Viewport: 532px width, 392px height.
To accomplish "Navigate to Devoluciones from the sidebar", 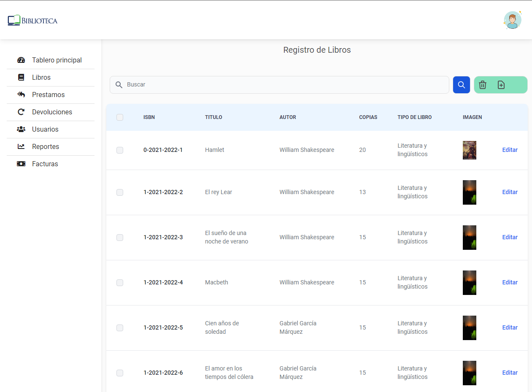I will tap(52, 112).
